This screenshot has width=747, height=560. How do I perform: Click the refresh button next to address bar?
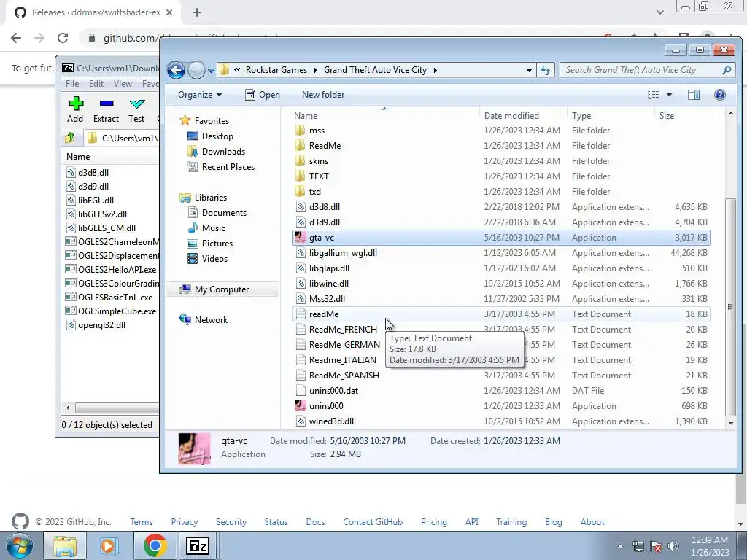546,70
